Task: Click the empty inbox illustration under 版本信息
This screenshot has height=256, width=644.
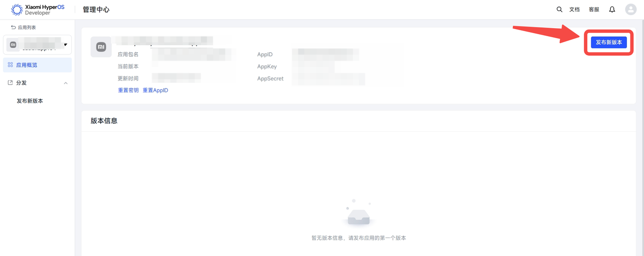Action: click(x=359, y=215)
